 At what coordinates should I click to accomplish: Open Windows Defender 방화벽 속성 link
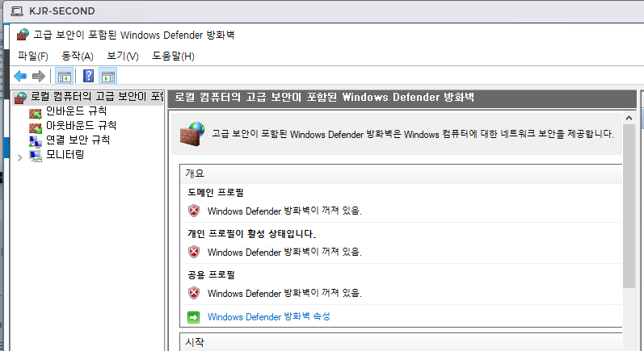point(268,316)
